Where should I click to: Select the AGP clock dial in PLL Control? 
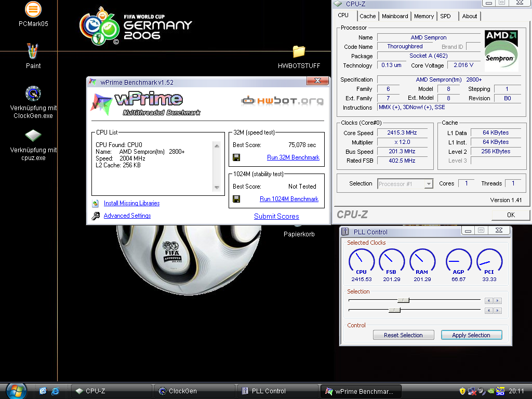pos(458,261)
